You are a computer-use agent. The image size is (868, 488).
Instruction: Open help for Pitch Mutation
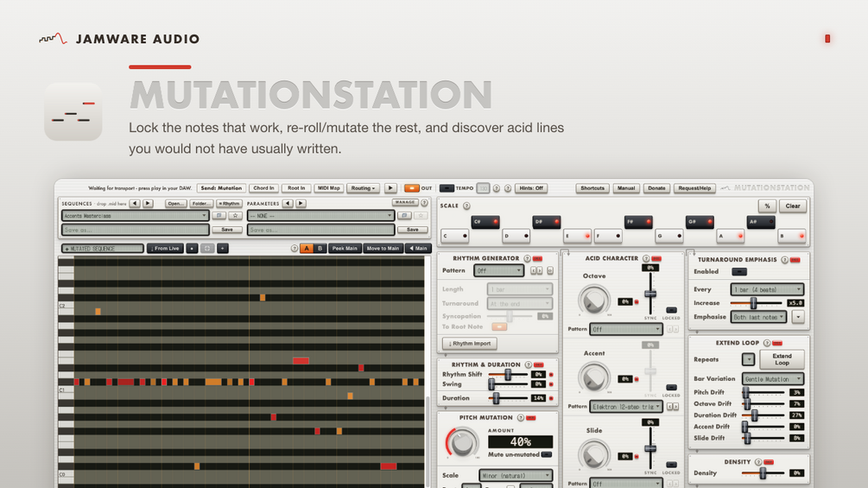point(520,418)
